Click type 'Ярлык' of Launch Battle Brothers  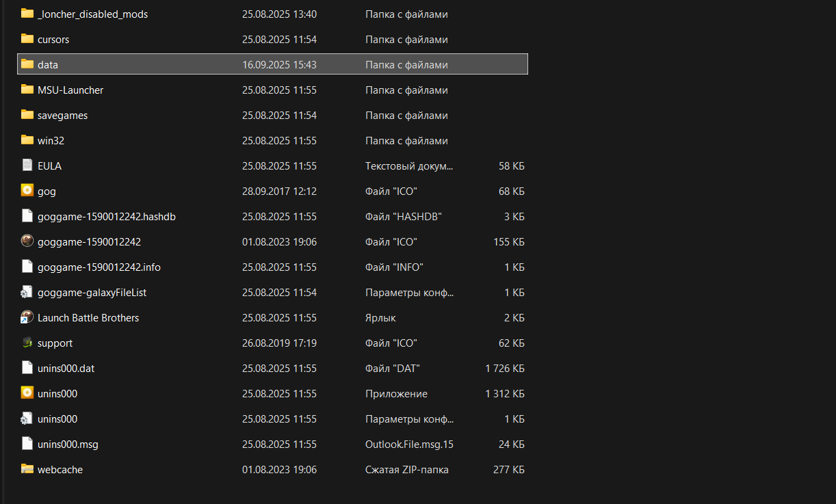pyautogui.click(x=380, y=317)
